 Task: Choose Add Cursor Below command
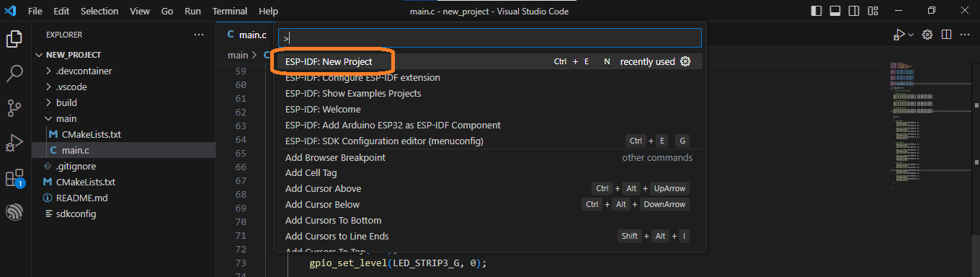489,204
